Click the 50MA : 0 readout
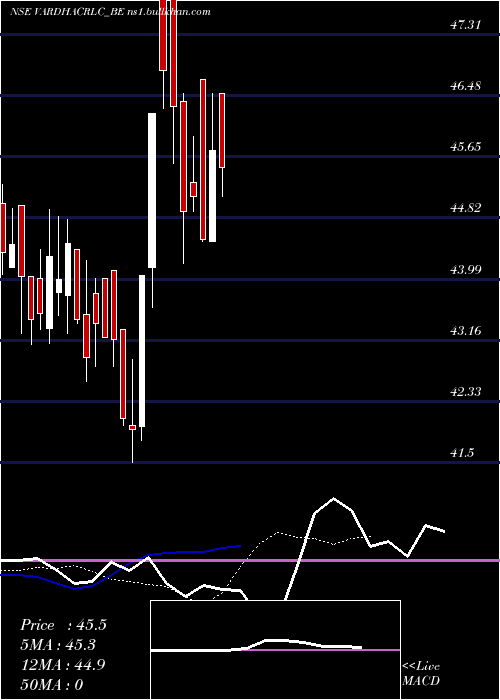Viewport: 500px width, 700px height. pos(52,684)
